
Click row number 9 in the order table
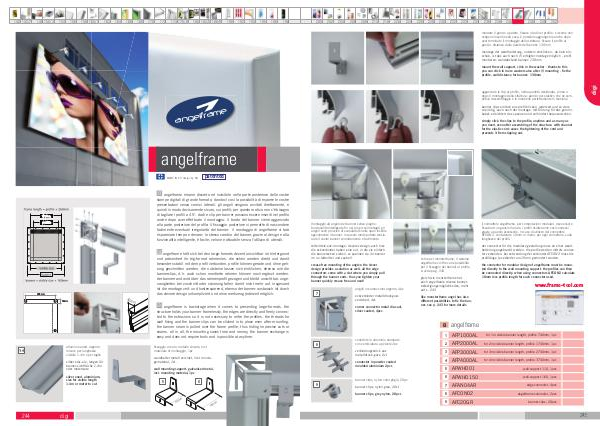tap(445, 402)
